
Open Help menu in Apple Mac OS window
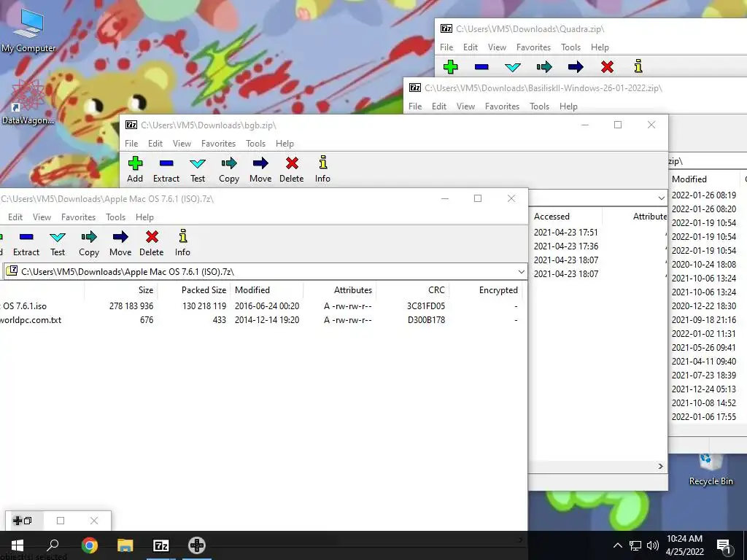tap(144, 217)
